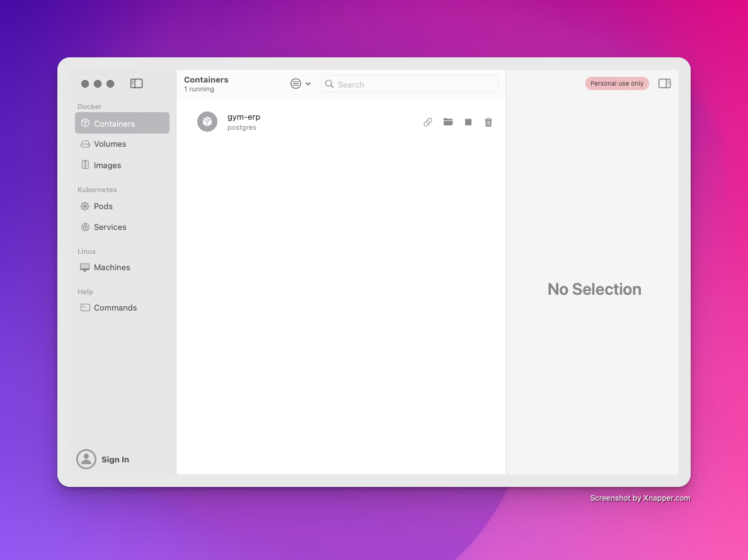Click the postgres image label
This screenshot has height=560, width=748.
[x=242, y=128]
